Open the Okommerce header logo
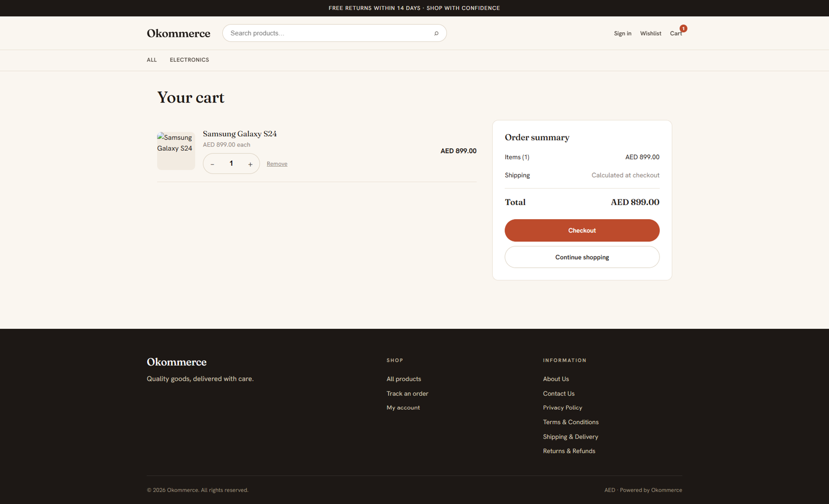 click(x=178, y=33)
